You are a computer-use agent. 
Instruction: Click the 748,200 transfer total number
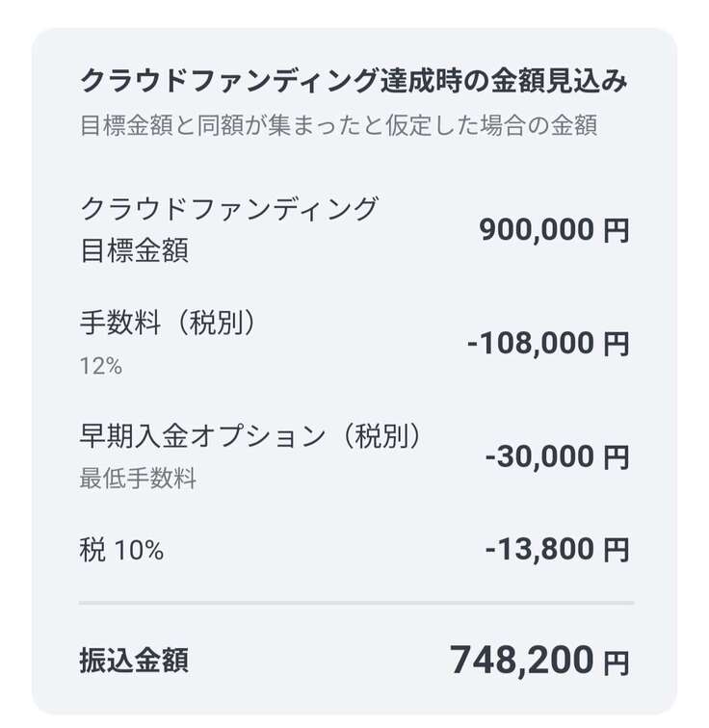(521, 660)
